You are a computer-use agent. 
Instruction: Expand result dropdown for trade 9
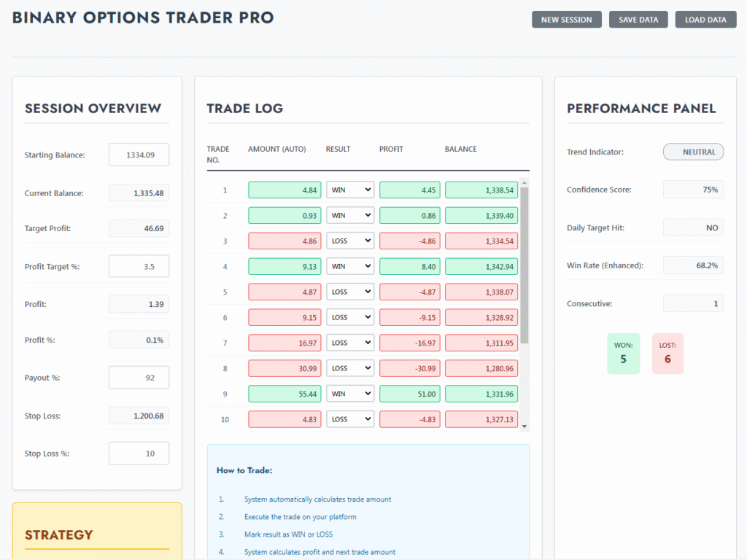(x=350, y=394)
